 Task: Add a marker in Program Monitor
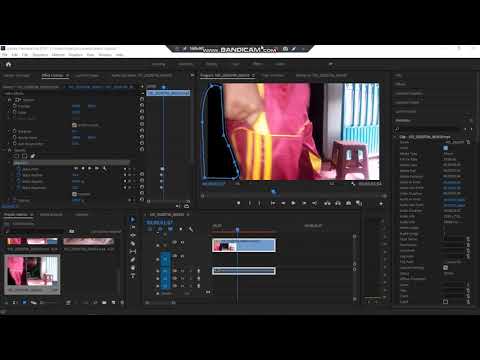click(238, 203)
